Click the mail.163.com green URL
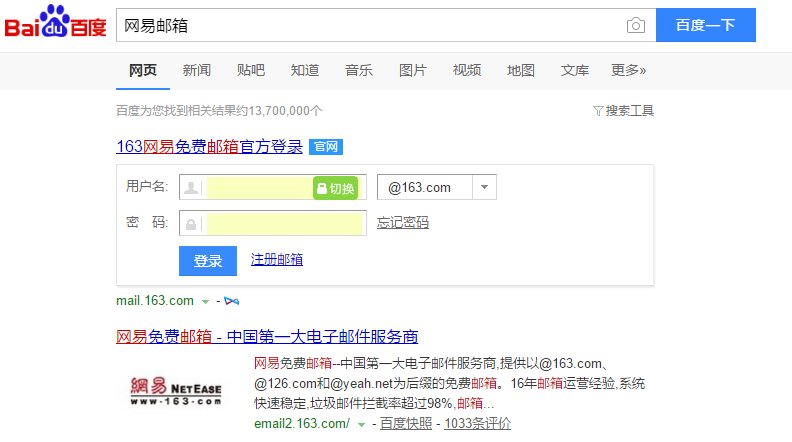The height and width of the screenshot is (442, 792). 155,301
